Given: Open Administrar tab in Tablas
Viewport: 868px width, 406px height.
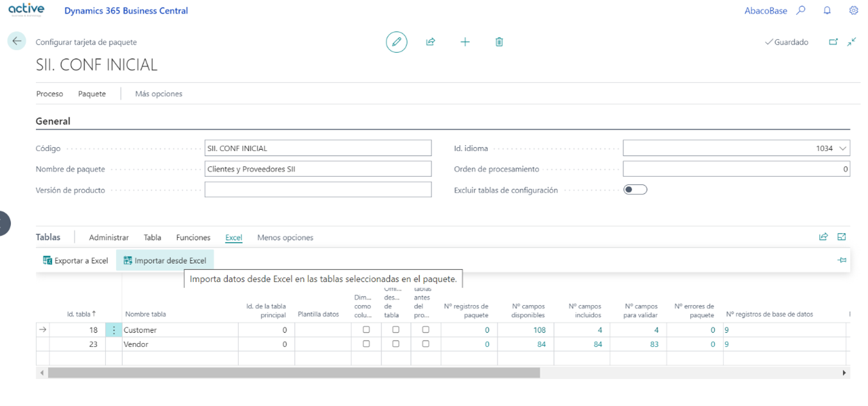Looking at the screenshot, I should tap(108, 238).
